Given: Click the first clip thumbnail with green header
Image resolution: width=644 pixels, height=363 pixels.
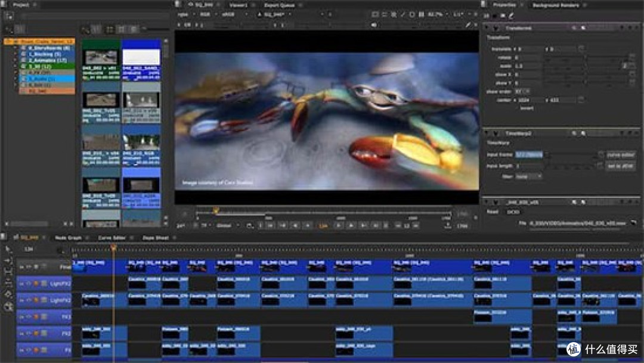Looking at the screenshot, I should pos(101,60).
